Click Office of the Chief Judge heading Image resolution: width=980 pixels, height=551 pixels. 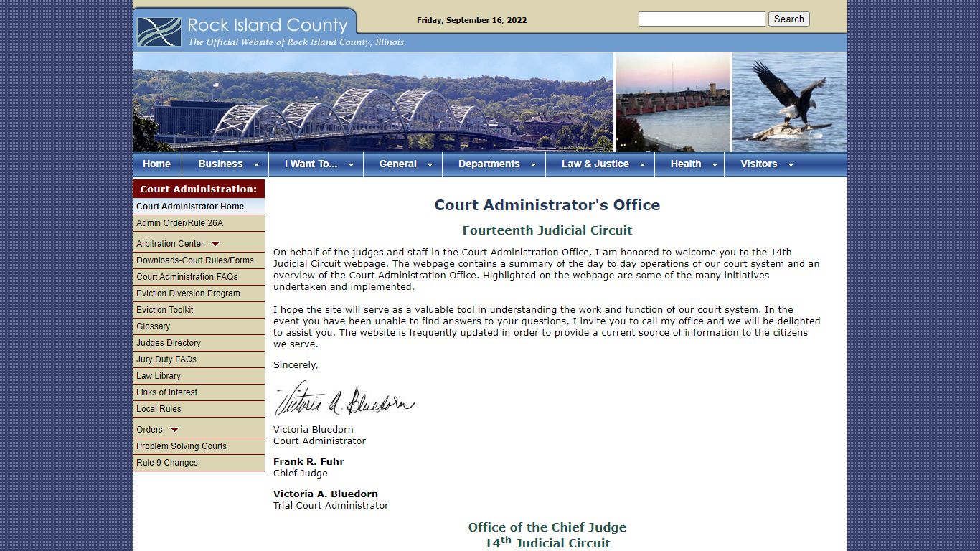click(547, 527)
